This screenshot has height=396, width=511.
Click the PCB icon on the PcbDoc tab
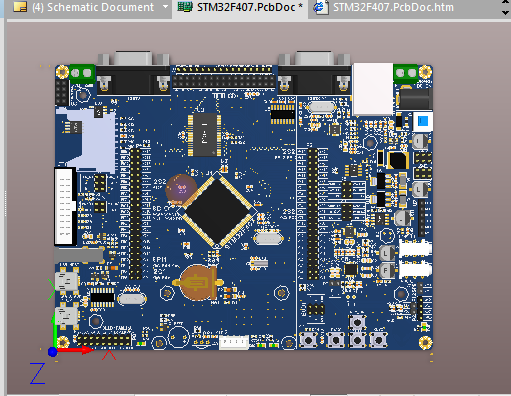185,7
